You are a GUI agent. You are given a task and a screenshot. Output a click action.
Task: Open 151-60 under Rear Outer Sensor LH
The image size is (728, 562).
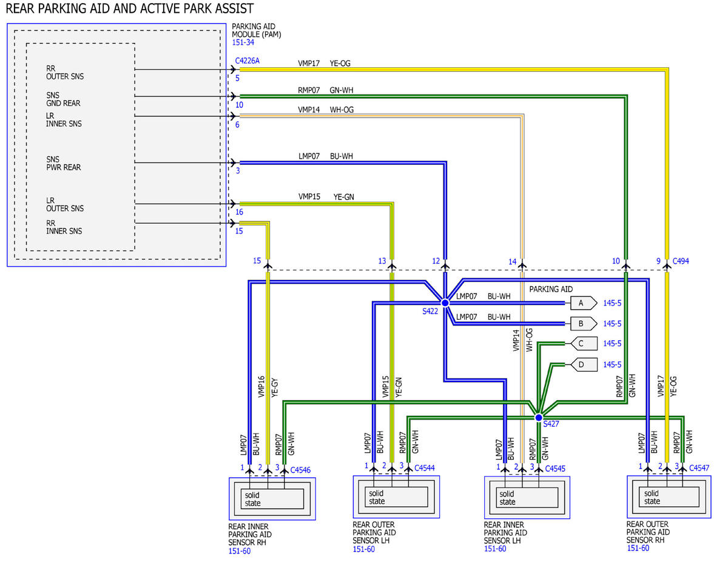(x=363, y=549)
